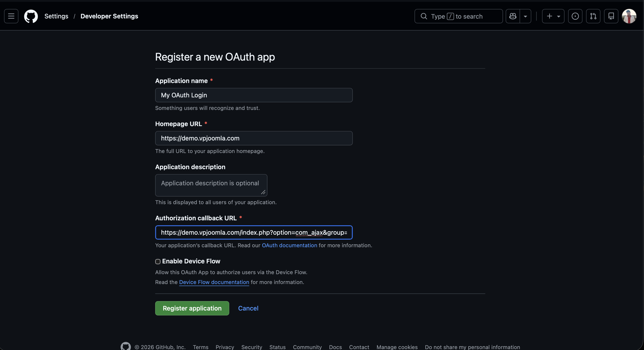Open the Device Flow documentation link
The width and height of the screenshot is (644, 350).
[x=214, y=282]
